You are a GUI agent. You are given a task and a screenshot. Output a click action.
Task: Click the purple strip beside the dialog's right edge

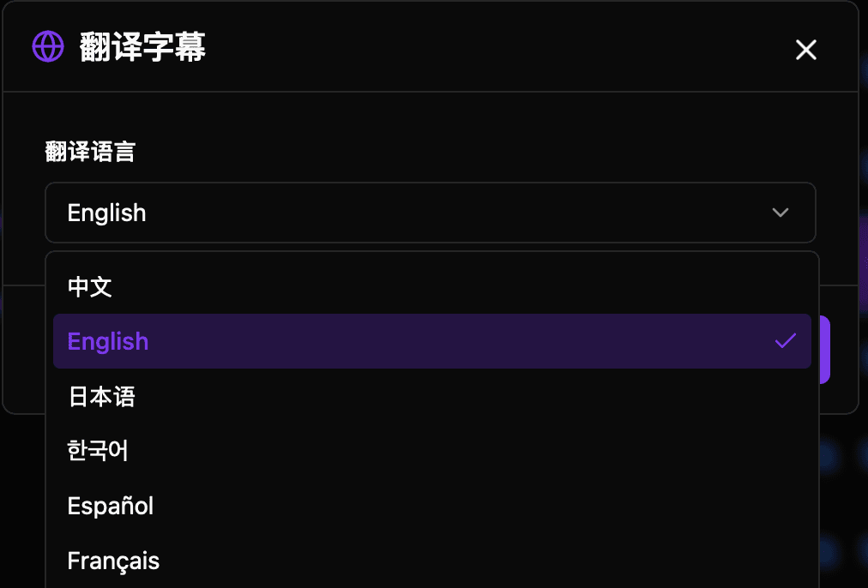pos(863,257)
